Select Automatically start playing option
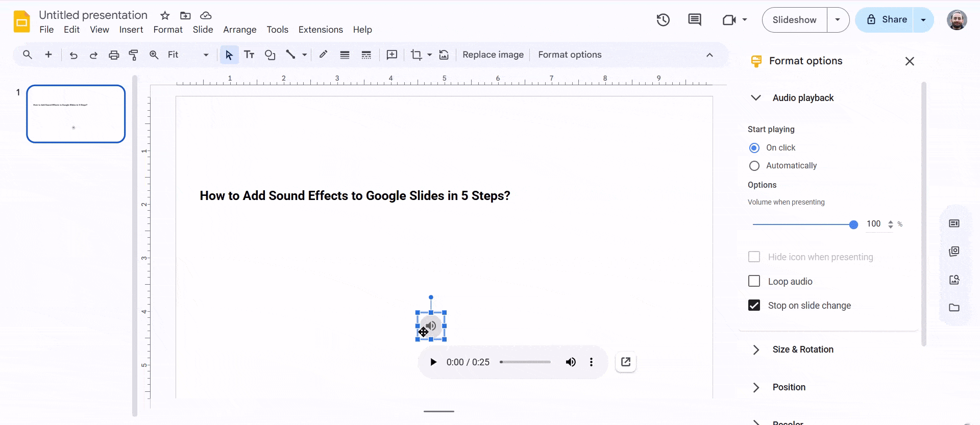Screen dimensions: 980x425 point(754,166)
